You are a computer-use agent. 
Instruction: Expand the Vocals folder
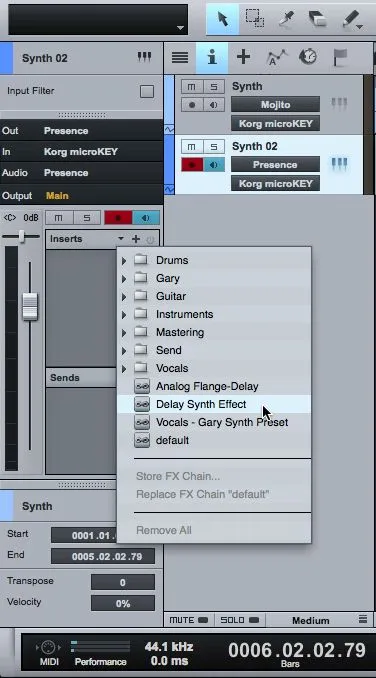tap(124, 368)
